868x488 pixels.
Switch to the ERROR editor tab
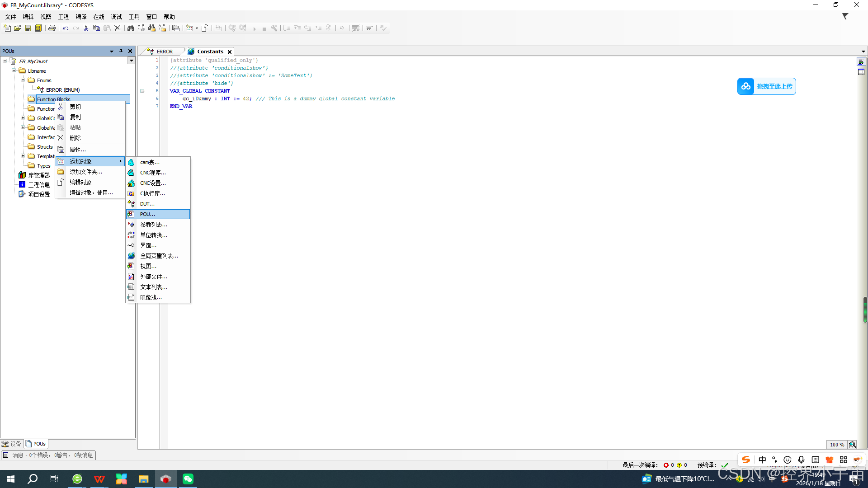[164, 52]
